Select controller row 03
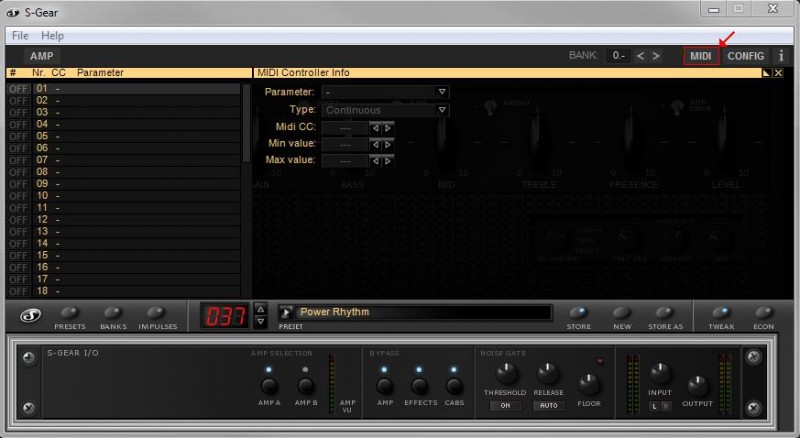 coord(136,112)
